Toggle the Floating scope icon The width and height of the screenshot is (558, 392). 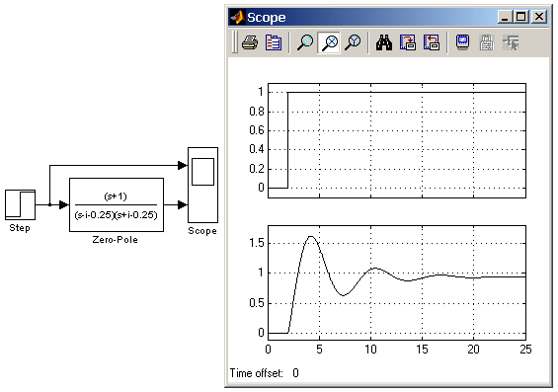coord(462,42)
